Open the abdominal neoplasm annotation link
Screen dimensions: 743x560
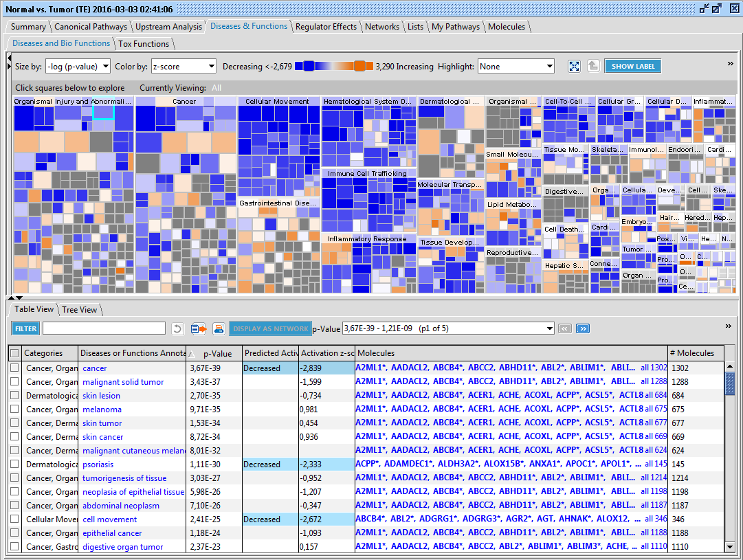(x=121, y=505)
